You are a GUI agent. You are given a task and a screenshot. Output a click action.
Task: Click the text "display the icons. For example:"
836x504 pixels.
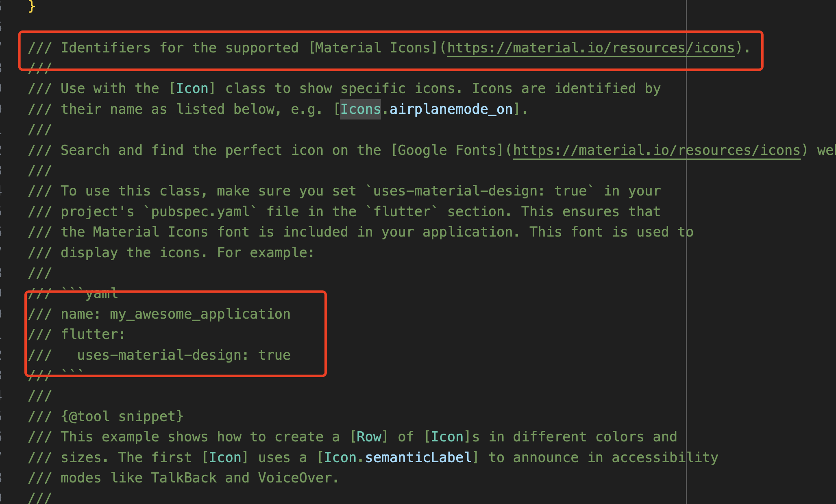pyautogui.click(x=187, y=253)
